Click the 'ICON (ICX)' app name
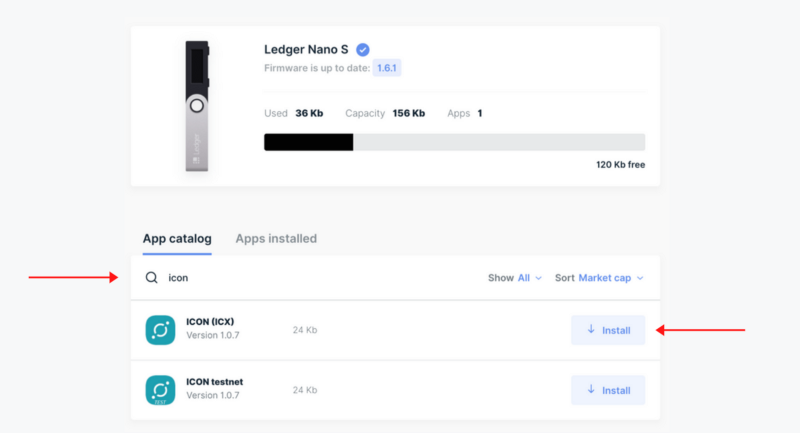Image resolution: width=800 pixels, height=433 pixels. [x=210, y=322]
